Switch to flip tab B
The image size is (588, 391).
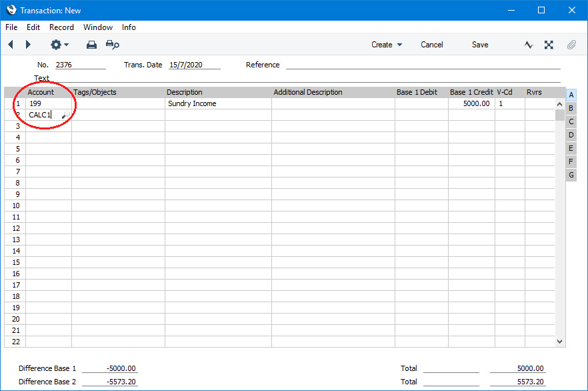571,109
